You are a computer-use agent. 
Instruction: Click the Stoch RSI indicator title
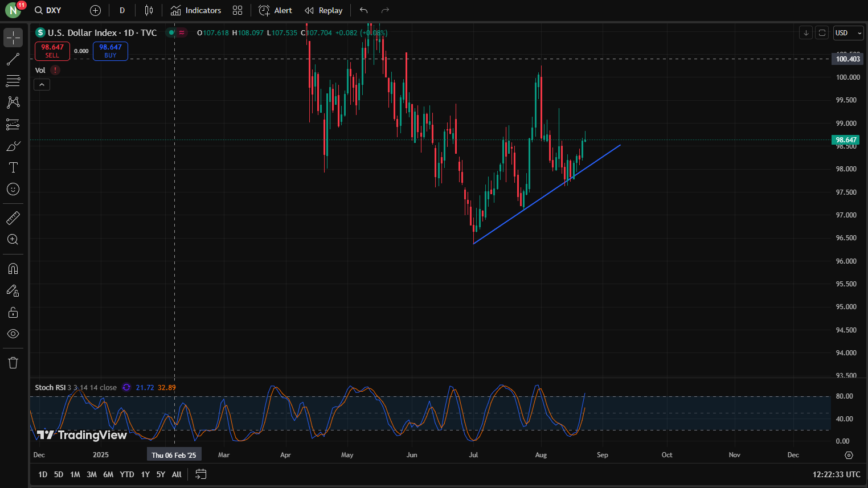tap(50, 388)
